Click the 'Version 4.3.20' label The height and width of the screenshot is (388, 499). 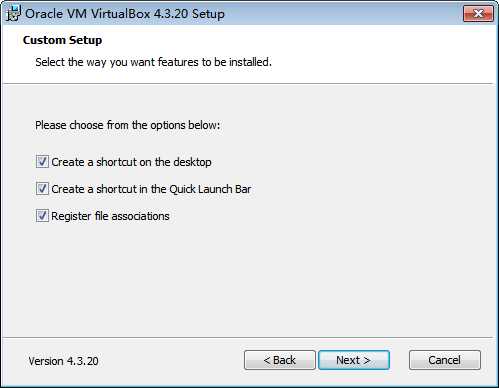pos(63,361)
